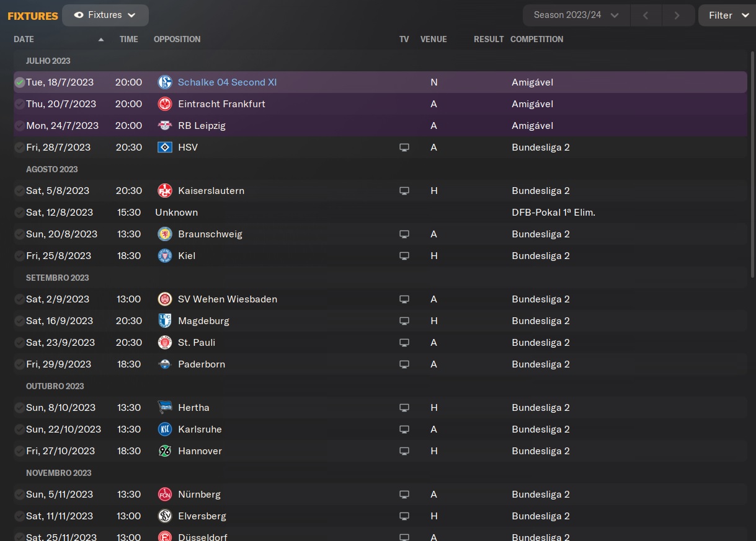Click the Hannover 96 club badge

click(x=165, y=451)
